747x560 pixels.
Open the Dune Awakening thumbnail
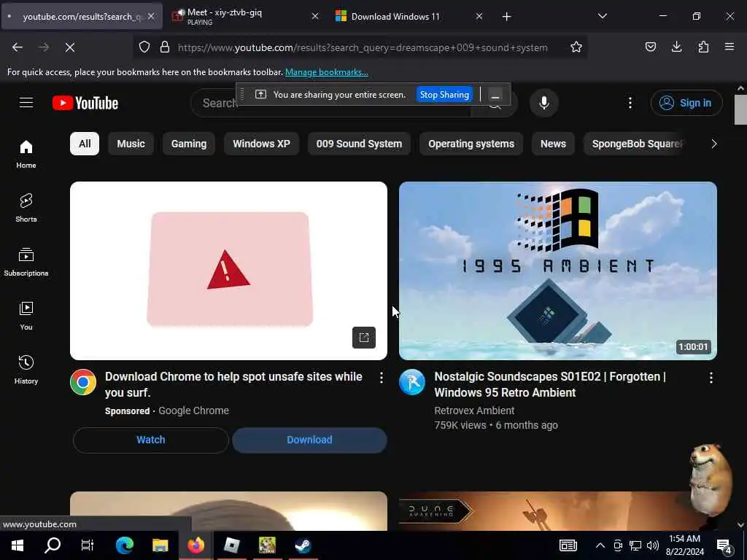click(558, 511)
